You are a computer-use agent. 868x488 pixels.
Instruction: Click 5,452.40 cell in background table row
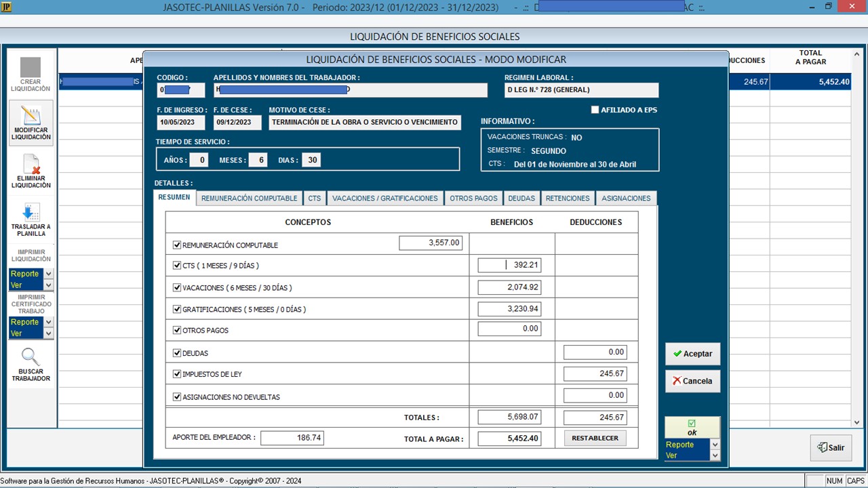(811, 81)
